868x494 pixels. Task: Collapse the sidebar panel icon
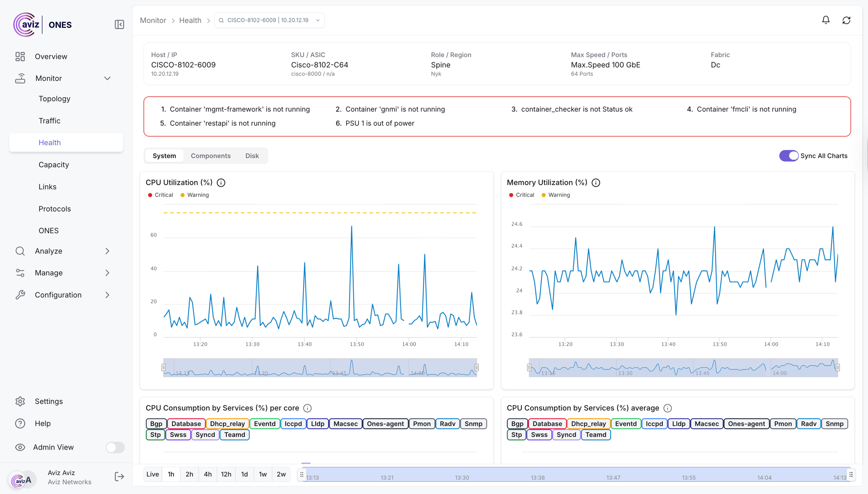(119, 24)
